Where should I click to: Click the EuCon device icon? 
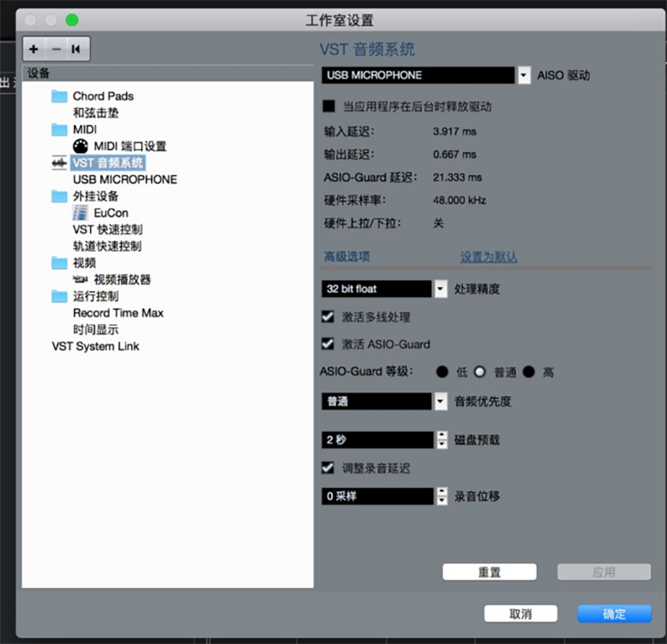pyautogui.click(x=80, y=213)
